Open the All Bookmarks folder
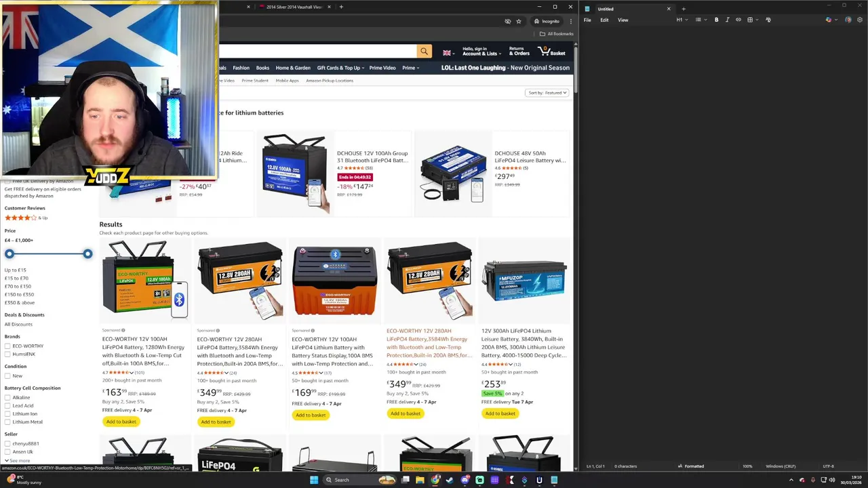Viewport: 868px width, 488px height. click(556, 34)
